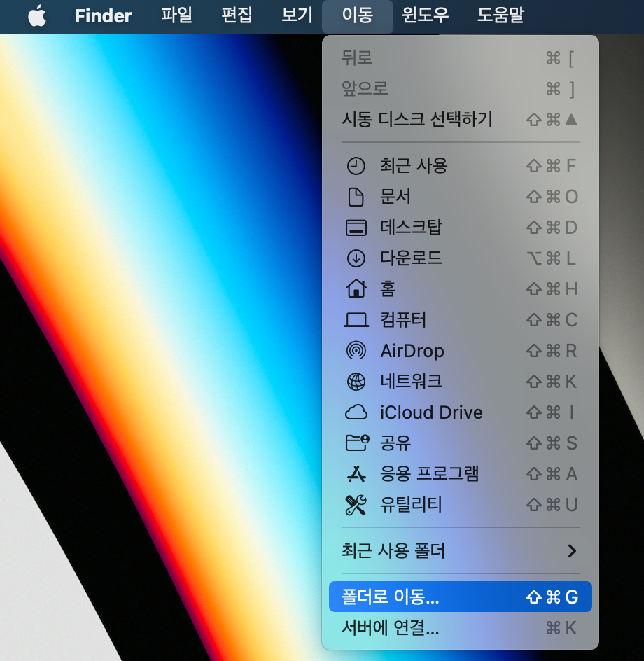Open the 보기 menu

pyautogui.click(x=297, y=15)
